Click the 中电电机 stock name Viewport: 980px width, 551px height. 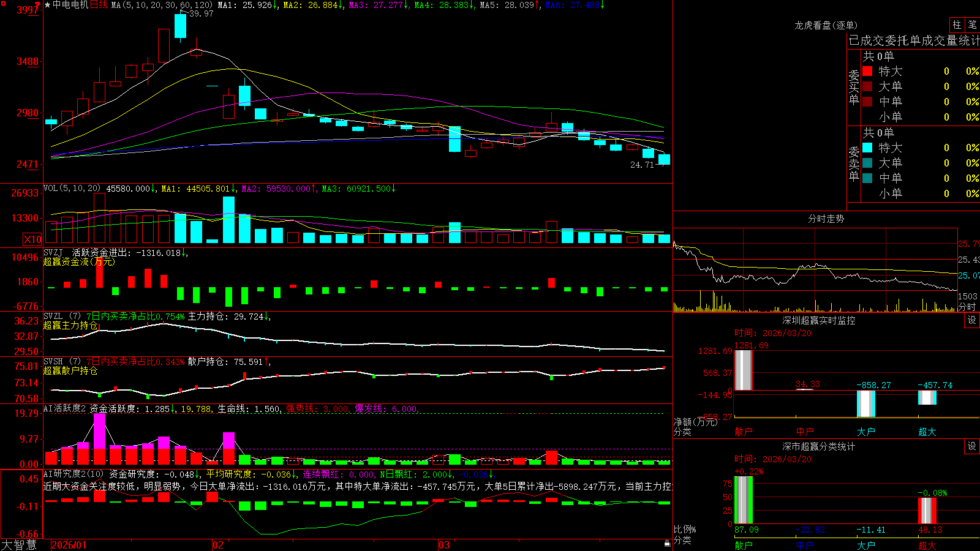(x=70, y=5)
